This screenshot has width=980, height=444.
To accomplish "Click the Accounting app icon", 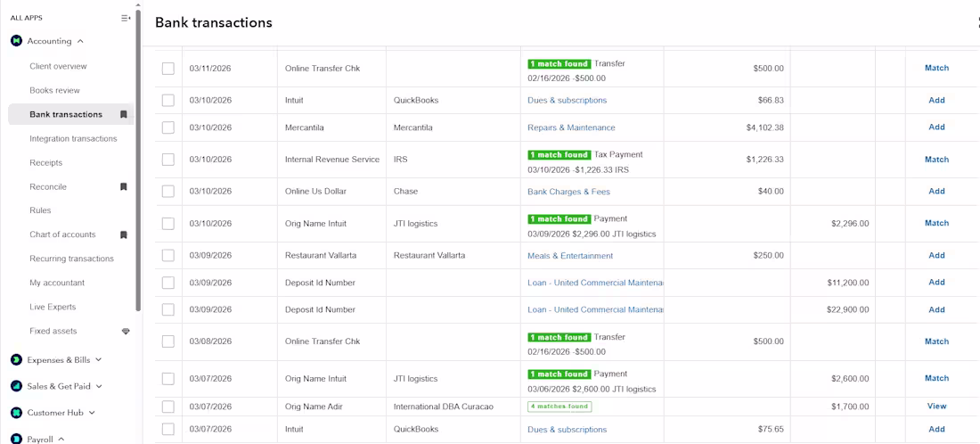I will tap(16, 41).
